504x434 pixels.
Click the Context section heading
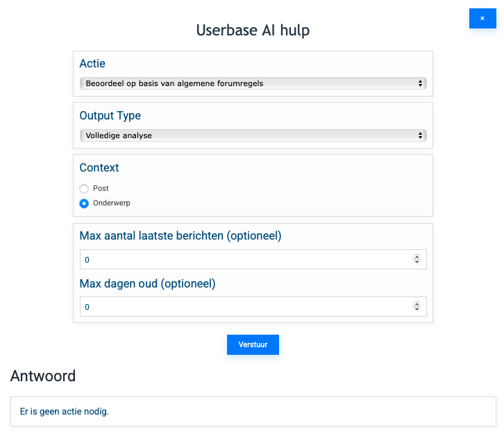click(99, 167)
